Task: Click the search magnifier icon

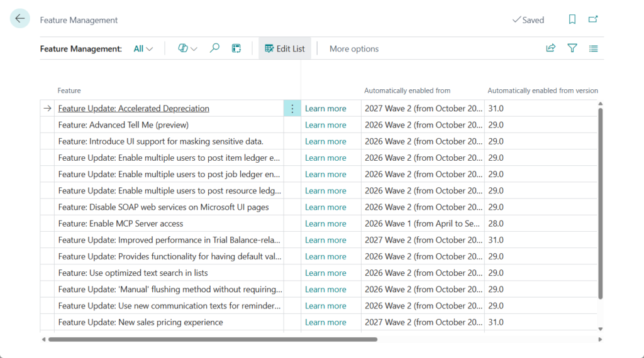Action: pyautogui.click(x=214, y=48)
